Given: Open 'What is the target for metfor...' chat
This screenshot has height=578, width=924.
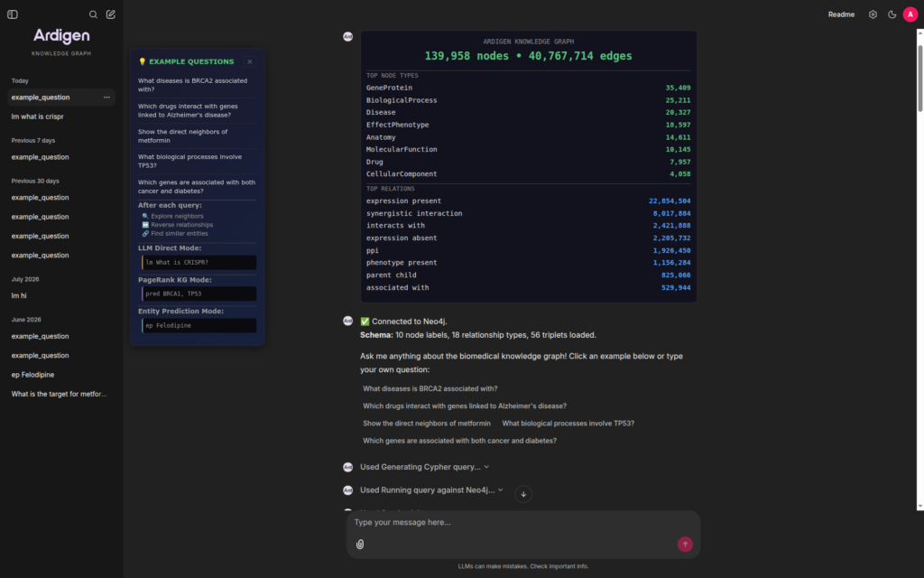Looking at the screenshot, I should [x=61, y=394].
